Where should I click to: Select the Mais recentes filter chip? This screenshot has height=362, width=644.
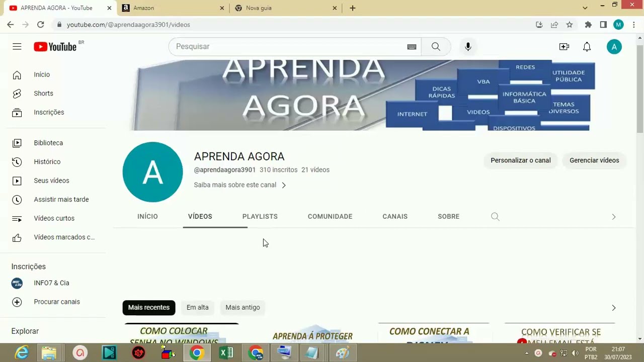click(149, 307)
